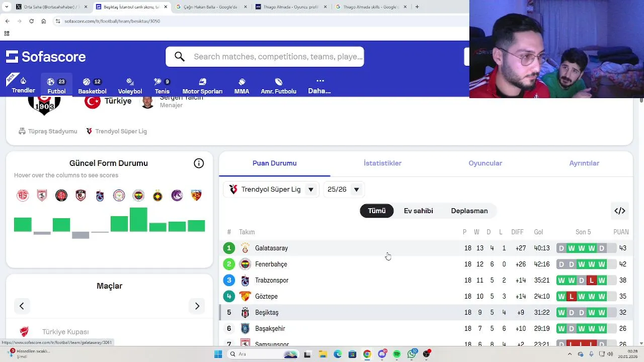This screenshot has height=362, width=644.
Task: Open Tüpraş Stadyumu link
Action: tap(48, 131)
